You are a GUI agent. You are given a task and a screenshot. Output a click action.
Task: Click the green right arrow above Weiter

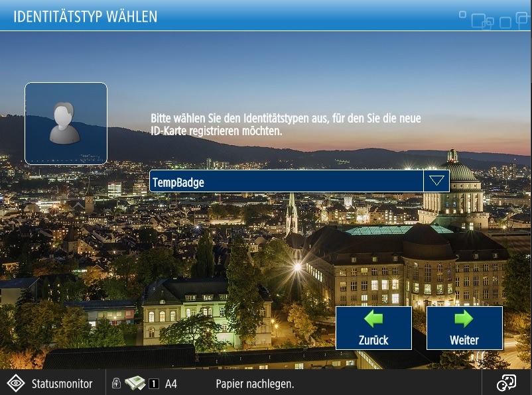(464, 319)
